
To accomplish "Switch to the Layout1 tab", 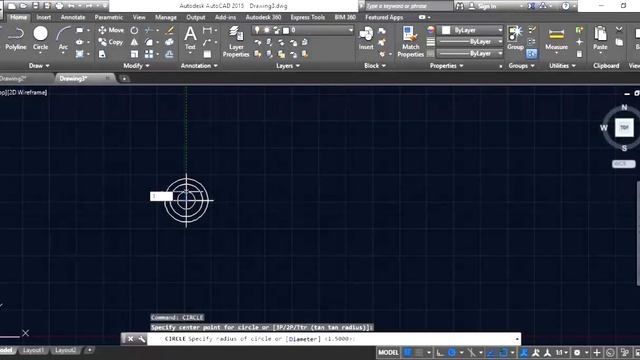I will click(33, 350).
